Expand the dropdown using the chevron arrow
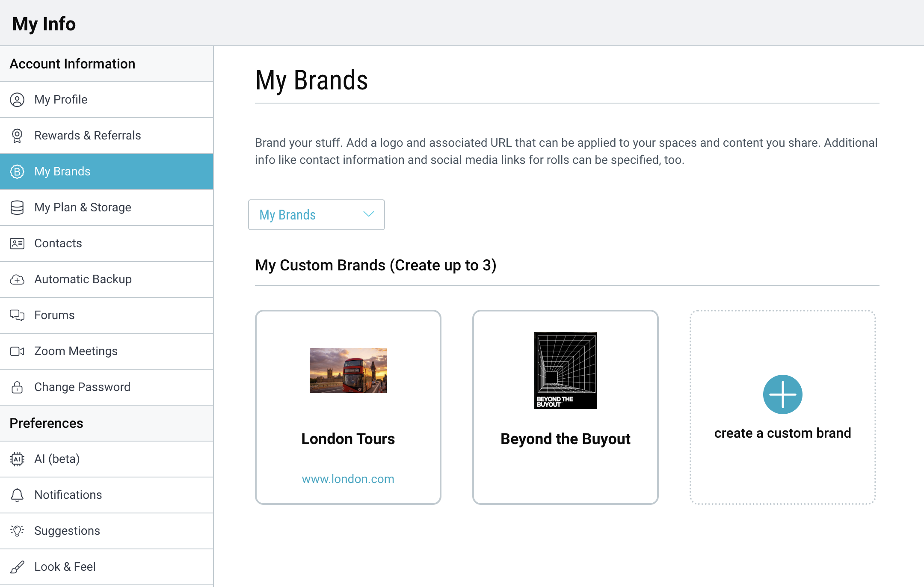This screenshot has width=924, height=587. click(x=368, y=214)
